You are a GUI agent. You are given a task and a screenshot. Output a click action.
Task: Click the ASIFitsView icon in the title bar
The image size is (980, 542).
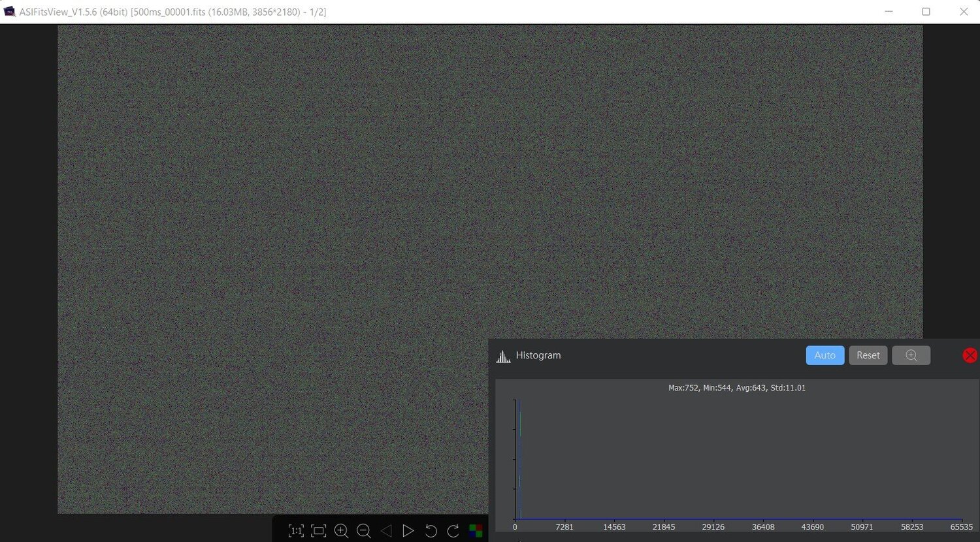point(9,11)
